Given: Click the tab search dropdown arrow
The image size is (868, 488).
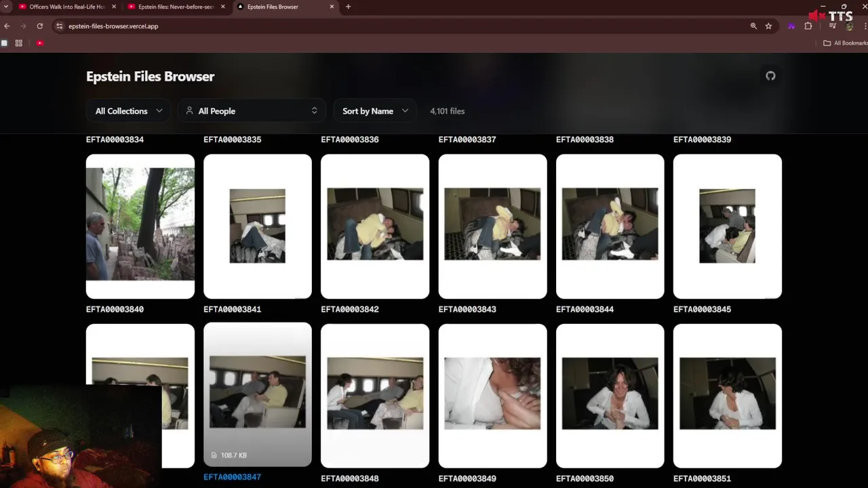Looking at the screenshot, I should click(x=6, y=7).
